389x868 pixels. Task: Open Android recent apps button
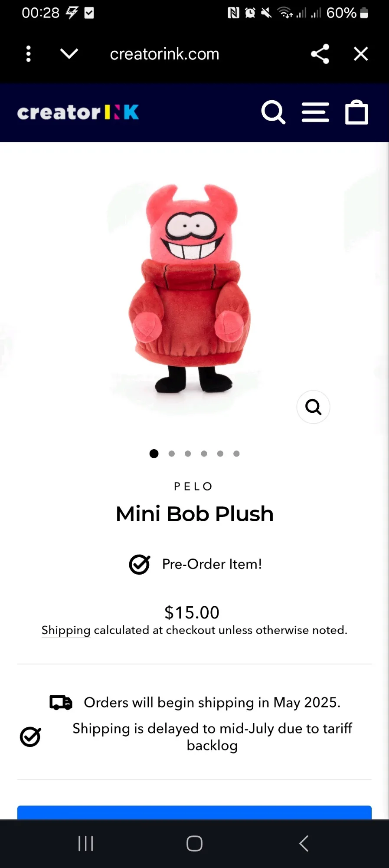86,844
